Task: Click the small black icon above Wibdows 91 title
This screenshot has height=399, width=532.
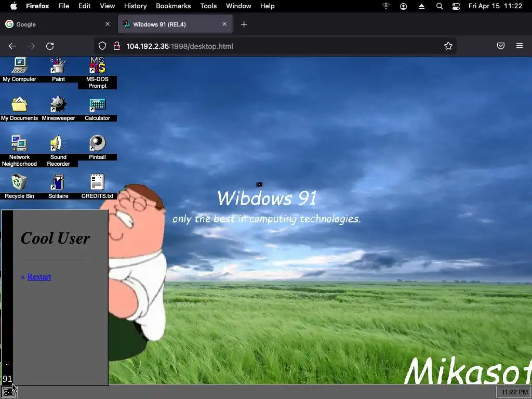Action: pos(259,184)
